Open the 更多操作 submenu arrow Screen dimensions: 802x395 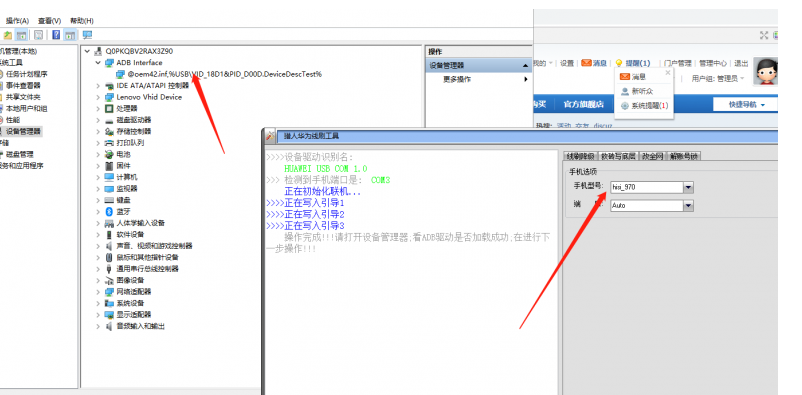pos(525,79)
